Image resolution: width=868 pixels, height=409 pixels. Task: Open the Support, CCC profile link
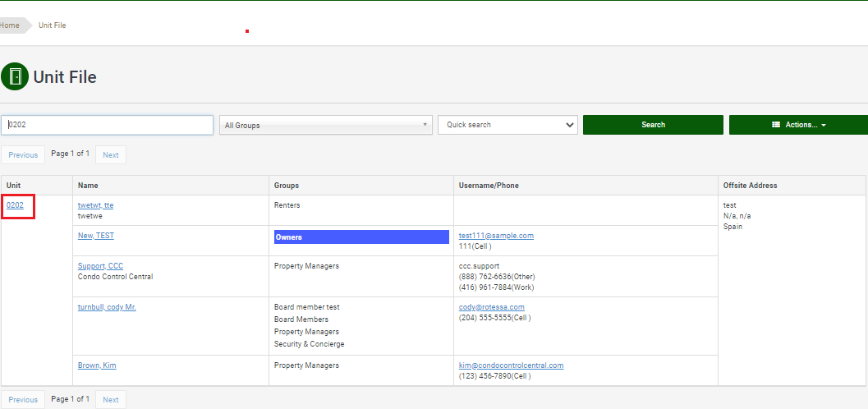[x=100, y=266]
